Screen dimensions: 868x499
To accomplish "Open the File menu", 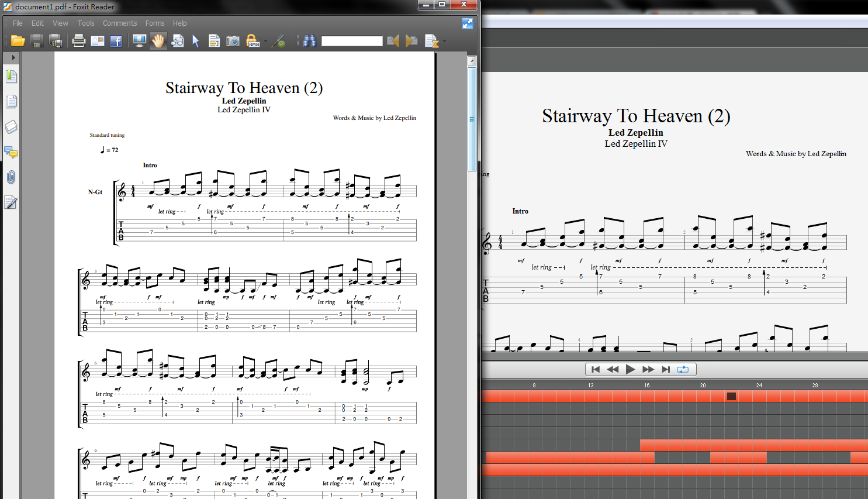I will [18, 23].
